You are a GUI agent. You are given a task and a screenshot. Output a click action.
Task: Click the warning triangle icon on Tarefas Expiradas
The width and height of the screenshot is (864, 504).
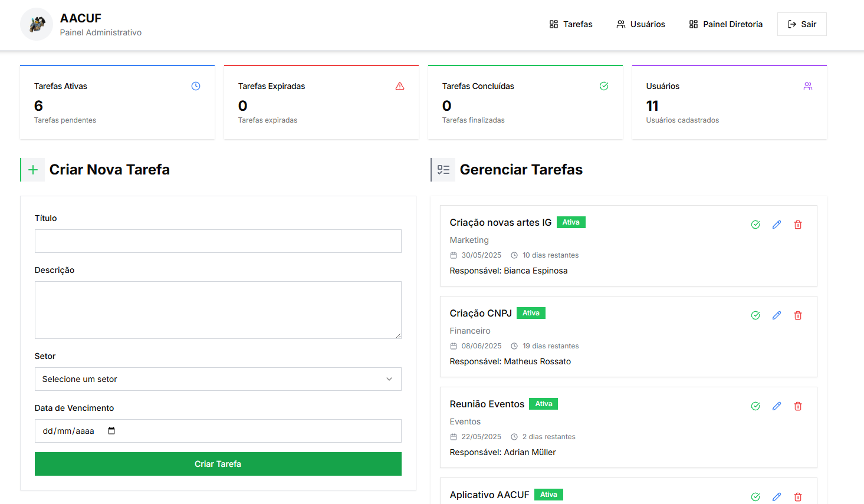[400, 86]
